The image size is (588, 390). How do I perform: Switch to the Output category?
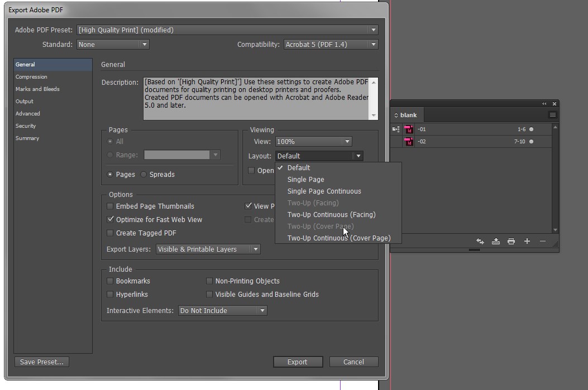coord(53,102)
